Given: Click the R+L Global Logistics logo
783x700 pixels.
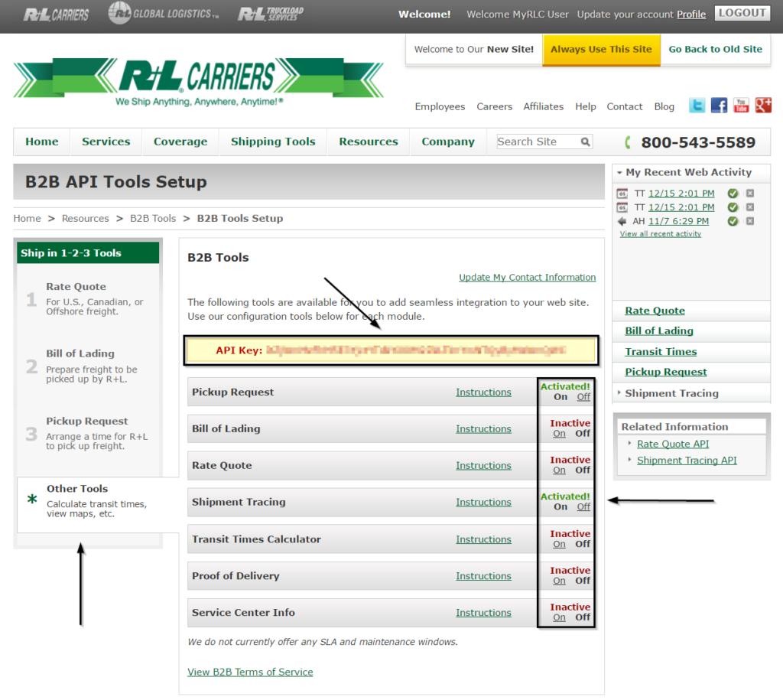Looking at the screenshot, I should [163, 12].
